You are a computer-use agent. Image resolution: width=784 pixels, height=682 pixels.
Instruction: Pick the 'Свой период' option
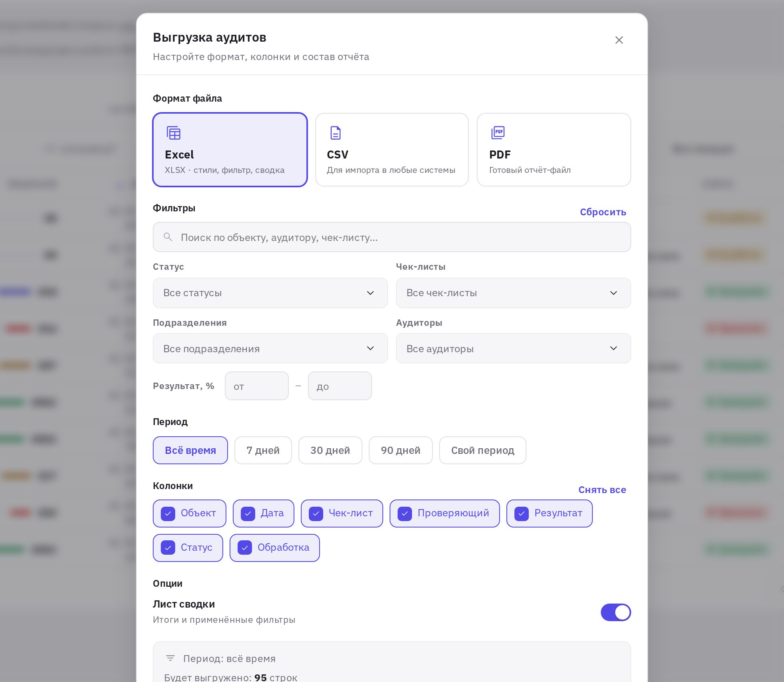pyautogui.click(x=483, y=450)
